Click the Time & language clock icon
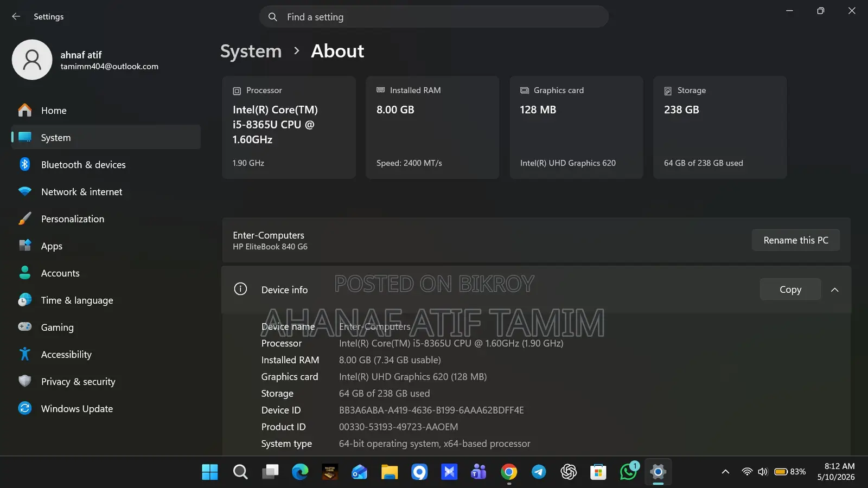 [x=25, y=300]
